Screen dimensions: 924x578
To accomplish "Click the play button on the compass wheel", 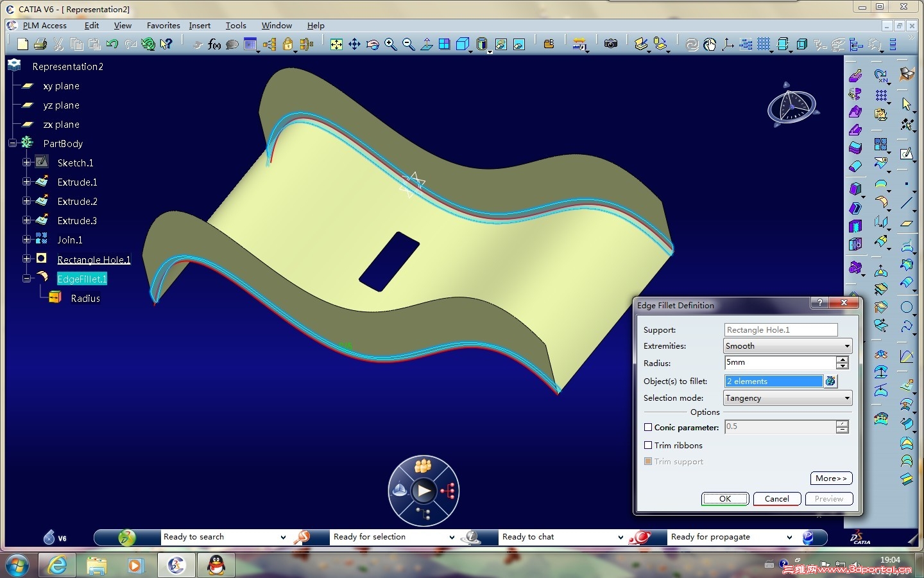I will click(424, 491).
